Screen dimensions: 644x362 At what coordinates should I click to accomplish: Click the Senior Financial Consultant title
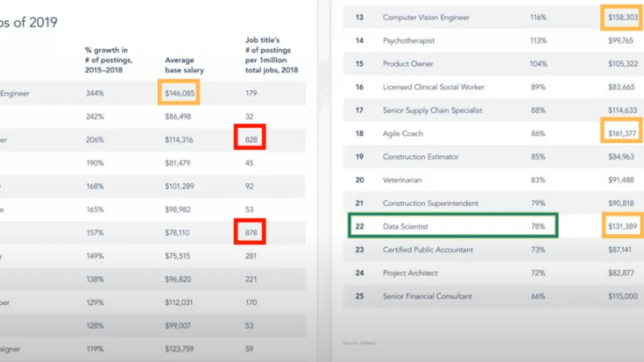(429, 297)
